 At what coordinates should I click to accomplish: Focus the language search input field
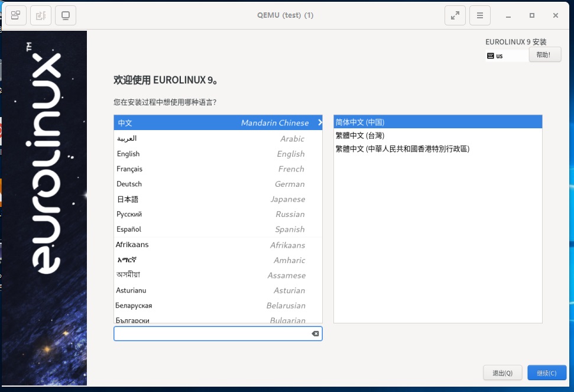(x=218, y=333)
